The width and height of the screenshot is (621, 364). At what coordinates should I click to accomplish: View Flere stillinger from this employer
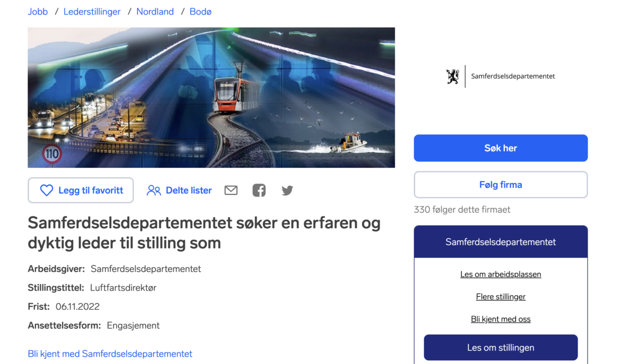click(x=501, y=297)
